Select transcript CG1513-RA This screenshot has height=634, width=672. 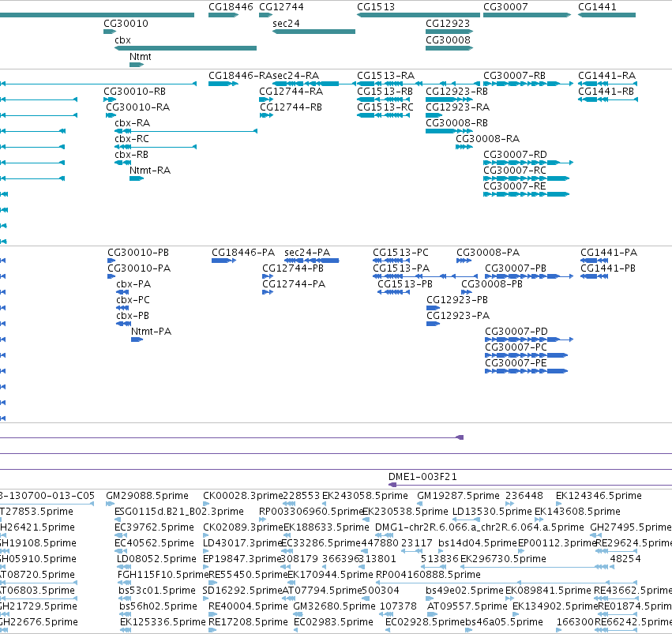click(x=385, y=76)
